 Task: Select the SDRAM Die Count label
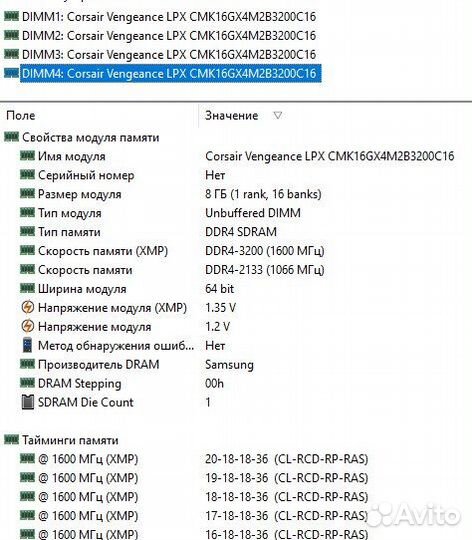pos(85,403)
